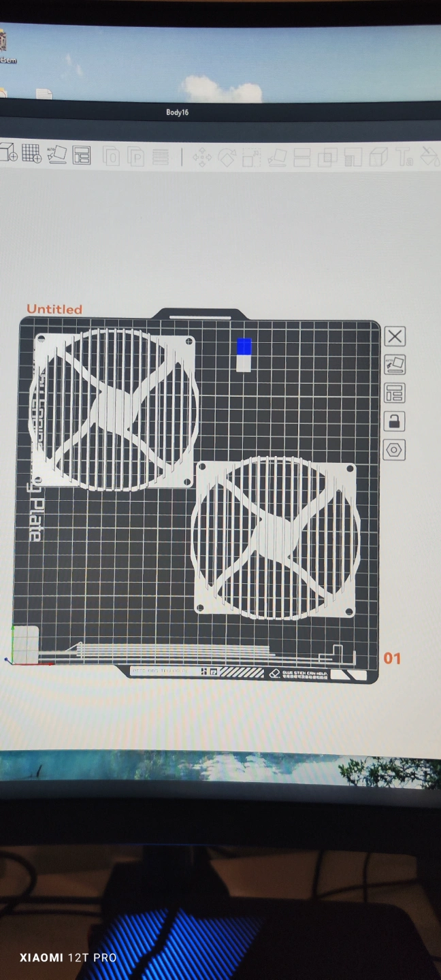Open the Text shape tool
This screenshot has width=441, height=980.
point(405,157)
